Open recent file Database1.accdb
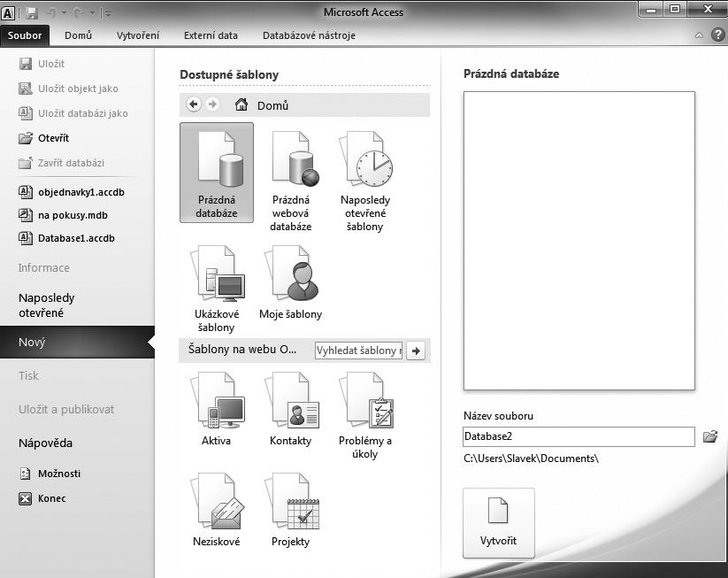Screen dimensions: 728x578 tap(66, 238)
